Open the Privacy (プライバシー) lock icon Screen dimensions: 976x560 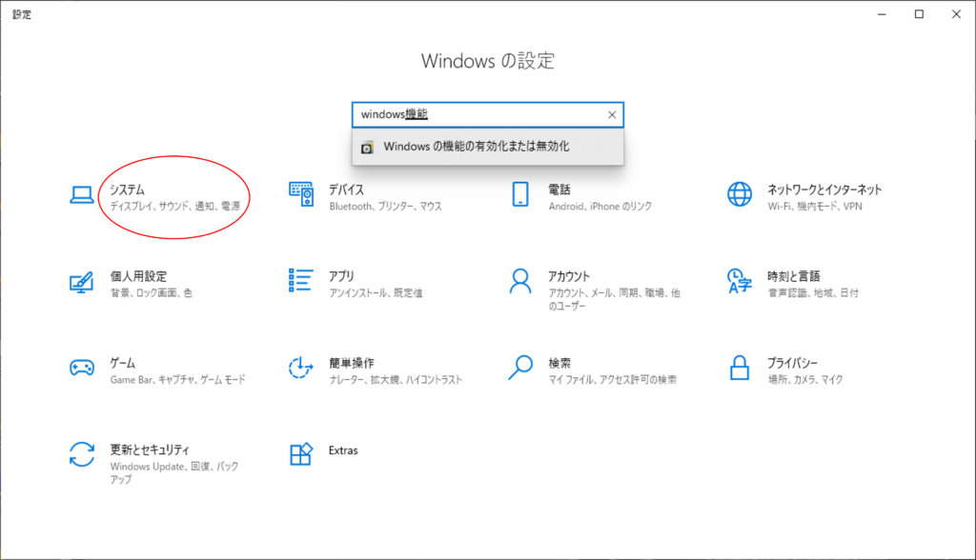pos(740,368)
